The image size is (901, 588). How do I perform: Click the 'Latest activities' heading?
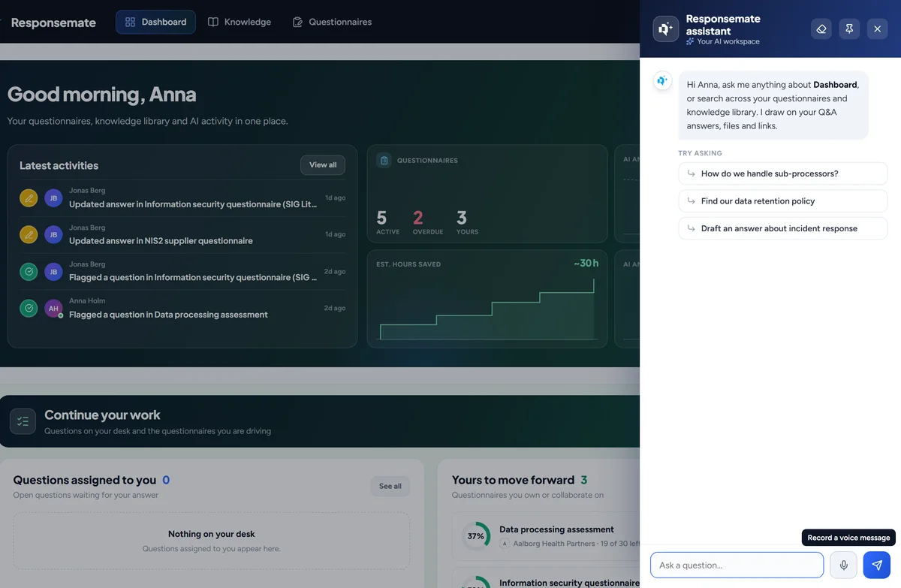coord(59,165)
